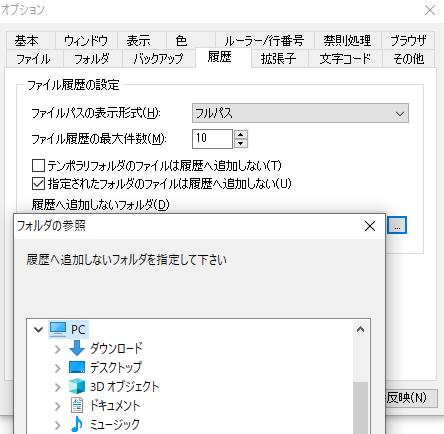Select the 基本 tab

[30, 41]
